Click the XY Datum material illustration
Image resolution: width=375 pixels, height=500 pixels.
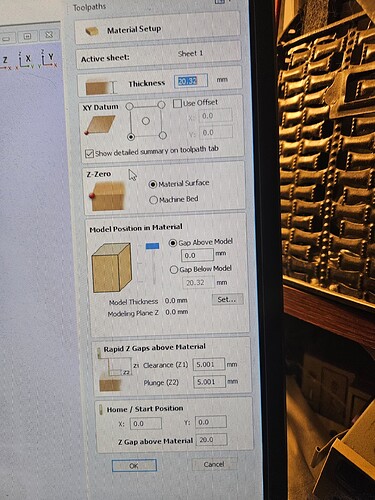[x=100, y=125]
